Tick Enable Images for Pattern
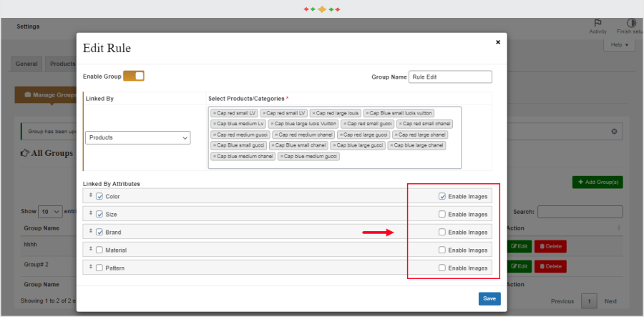This screenshot has width=644, height=317. (442, 268)
